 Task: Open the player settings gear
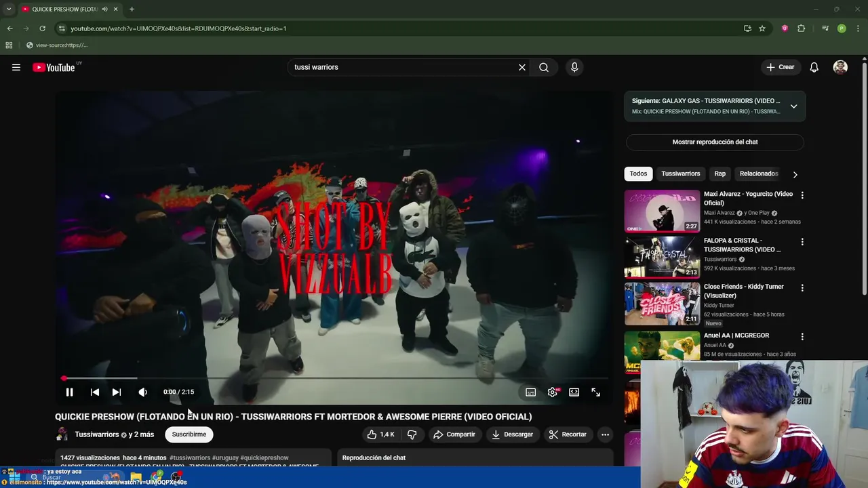coord(553,392)
